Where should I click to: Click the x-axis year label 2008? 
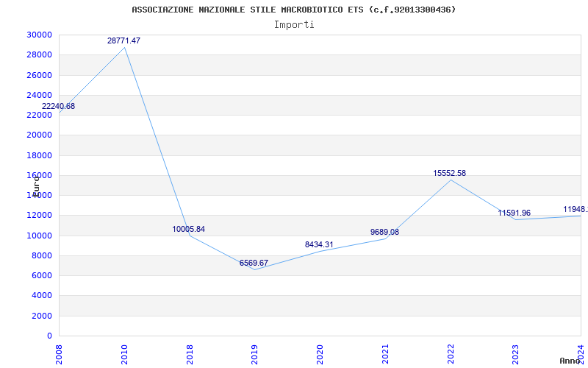click(60, 355)
